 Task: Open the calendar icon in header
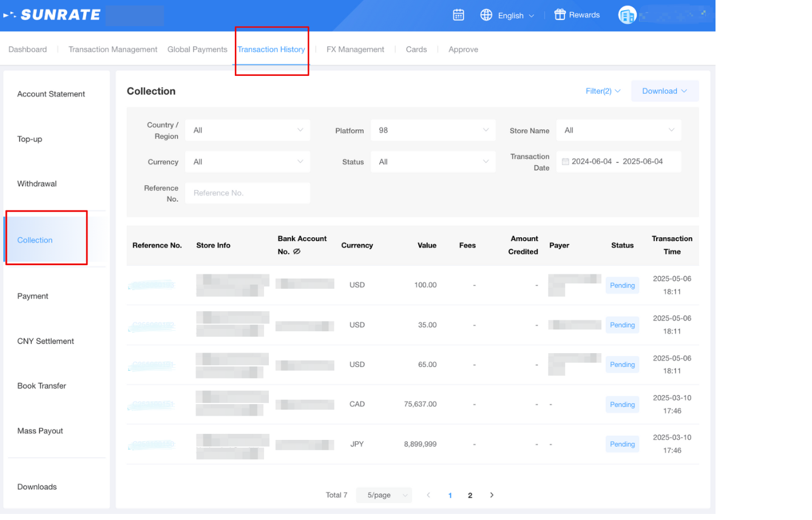[459, 15]
